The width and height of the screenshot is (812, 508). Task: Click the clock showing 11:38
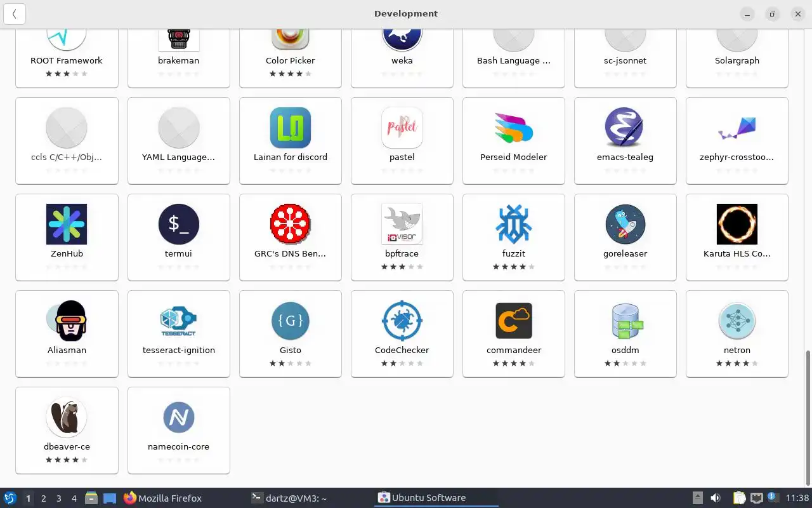(797, 498)
